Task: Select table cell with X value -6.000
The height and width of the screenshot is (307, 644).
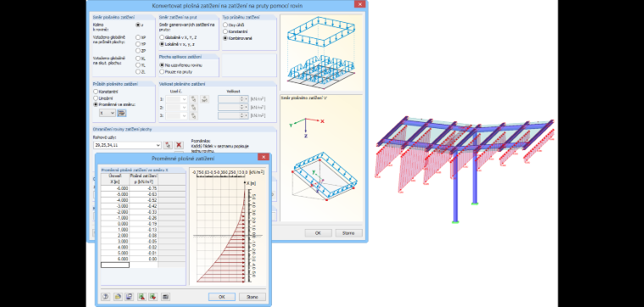Action: tap(115, 187)
